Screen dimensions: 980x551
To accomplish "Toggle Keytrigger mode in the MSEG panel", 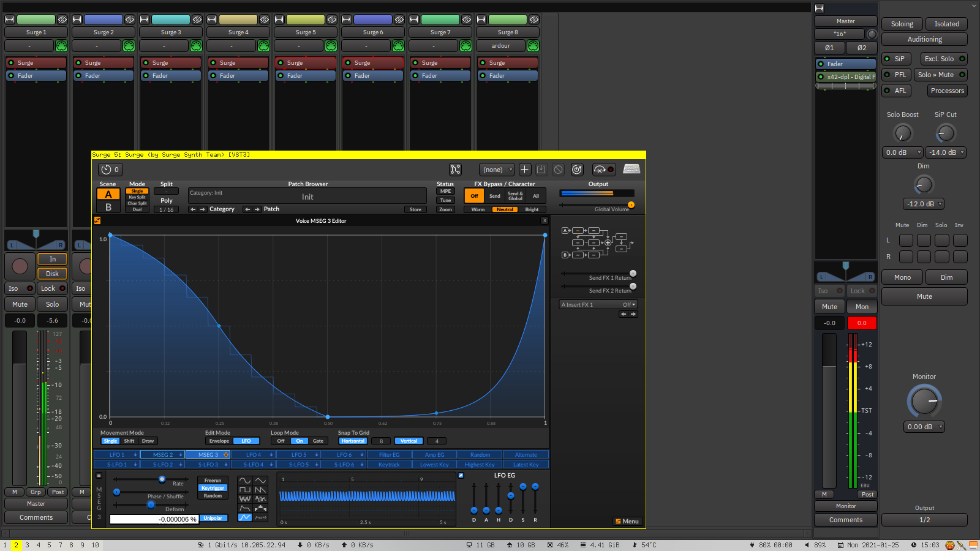I will (x=213, y=487).
